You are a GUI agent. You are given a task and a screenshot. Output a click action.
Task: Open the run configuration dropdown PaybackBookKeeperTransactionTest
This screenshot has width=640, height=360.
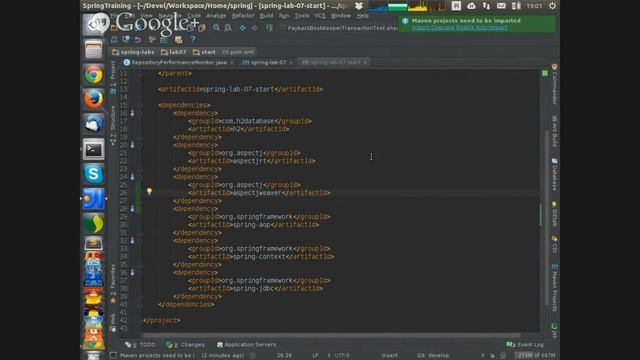(x=339, y=28)
